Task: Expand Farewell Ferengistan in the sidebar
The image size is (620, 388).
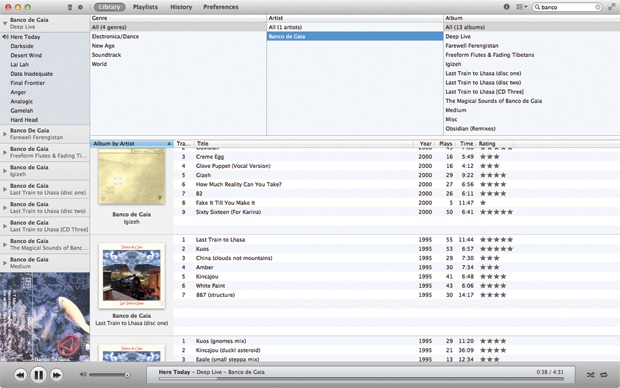Action: pyautogui.click(x=5, y=134)
